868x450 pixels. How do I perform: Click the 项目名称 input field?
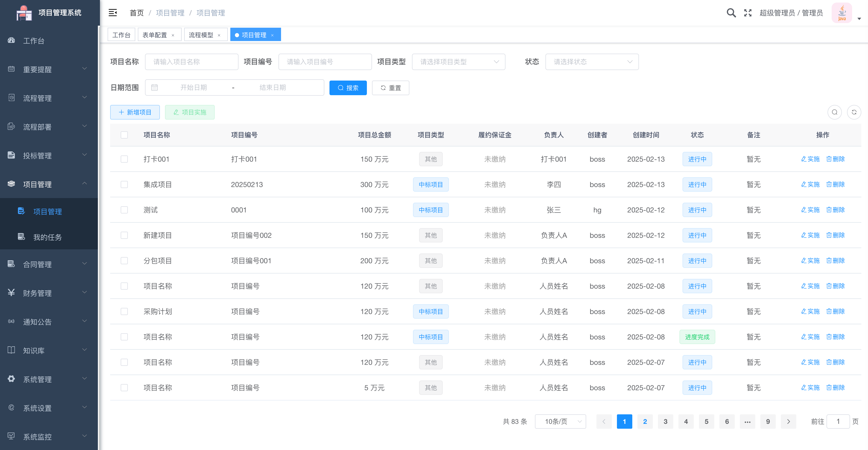(191, 62)
